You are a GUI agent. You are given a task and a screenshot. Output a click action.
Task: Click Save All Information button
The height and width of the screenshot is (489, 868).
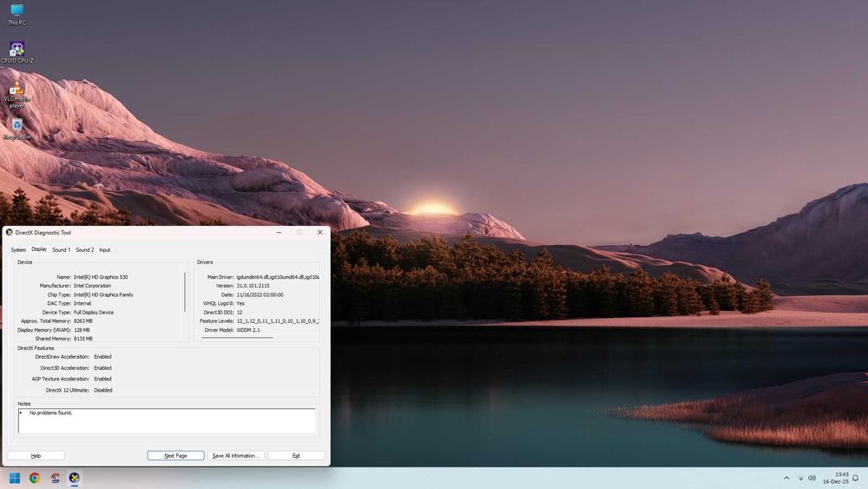[235, 456]
